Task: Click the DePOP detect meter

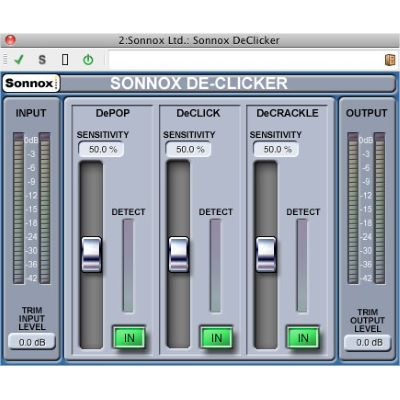Action: (128, 266)
